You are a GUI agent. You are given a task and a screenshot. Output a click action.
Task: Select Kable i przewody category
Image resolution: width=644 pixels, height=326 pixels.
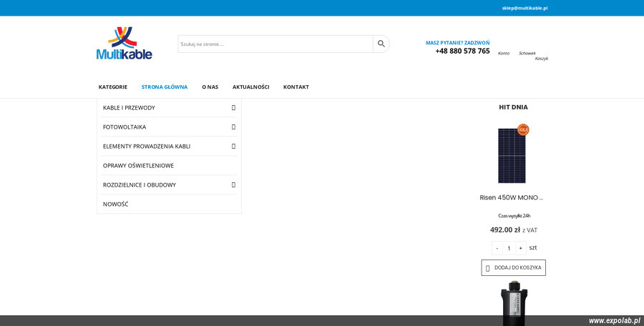[129, 107]
